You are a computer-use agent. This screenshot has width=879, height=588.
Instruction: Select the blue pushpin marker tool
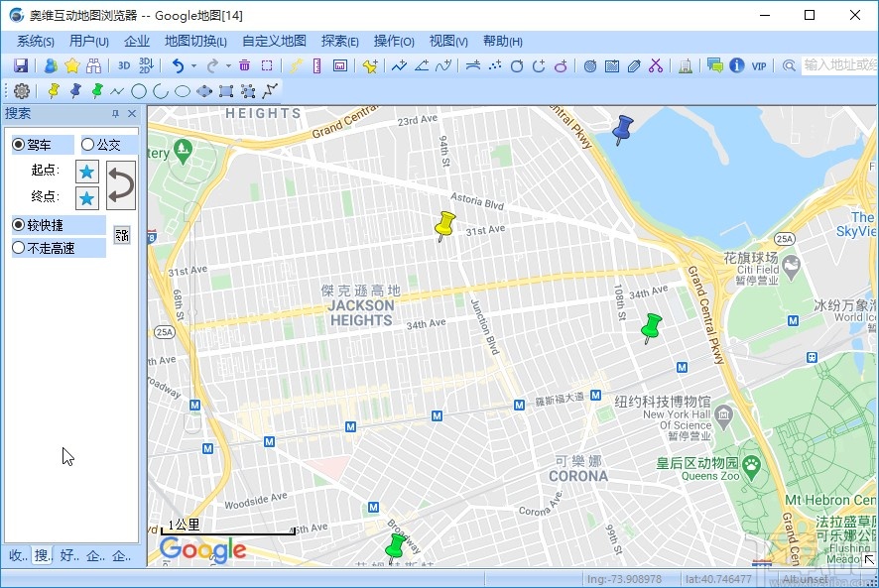tap(75, 90)
